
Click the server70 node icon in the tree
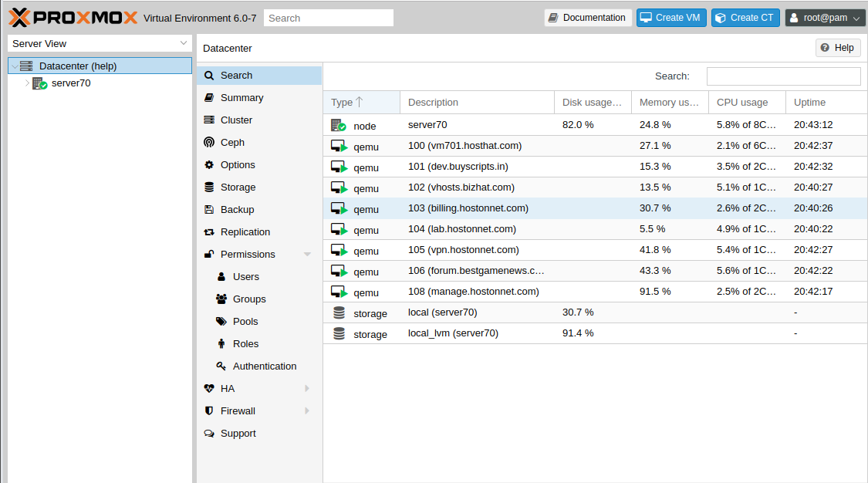coord(39,83)
